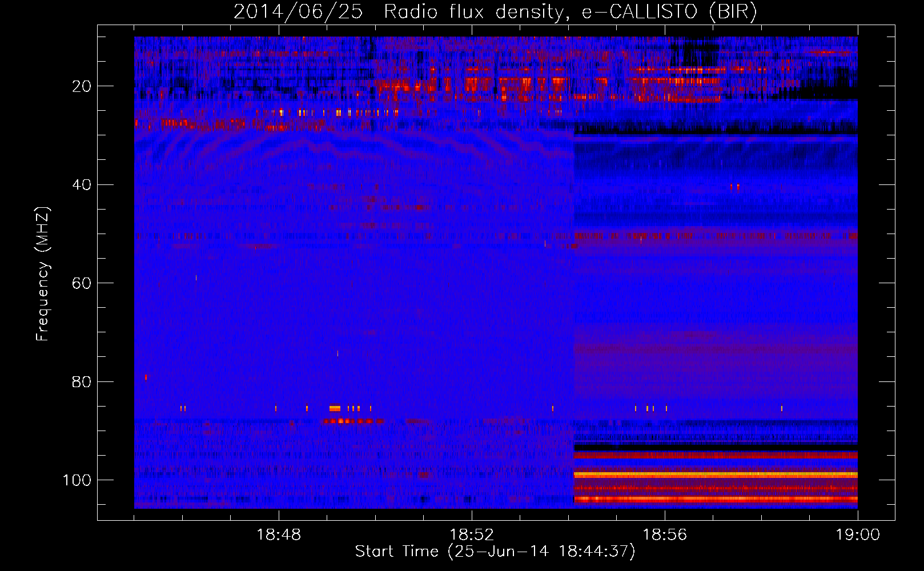Click the '80' frequency tick label

(82, 382)
